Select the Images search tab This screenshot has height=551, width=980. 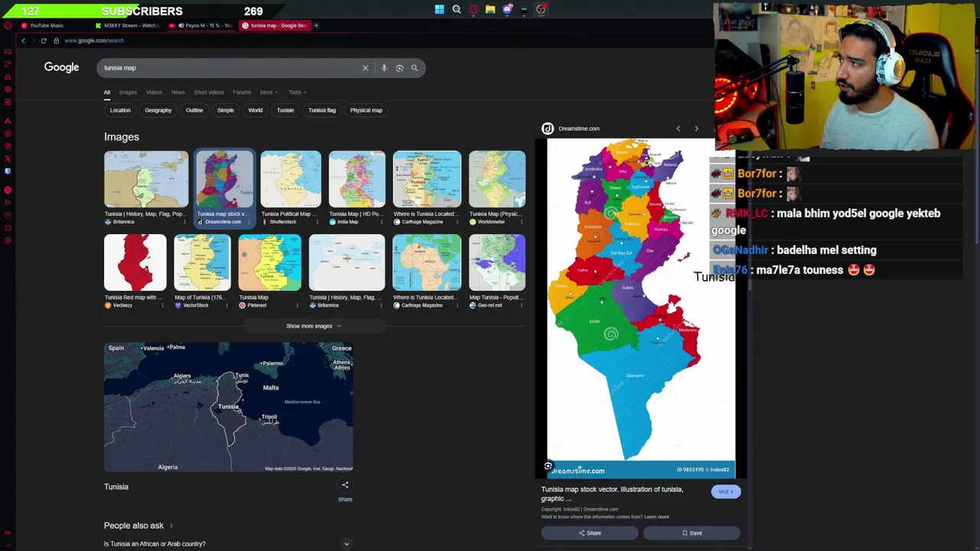128,93
